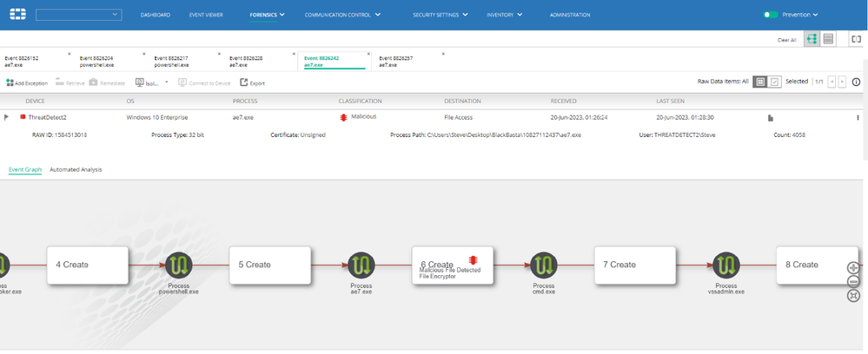Select tab Event 8826204 powershell.exe
Image resolution: width=868 pixels, height=354 pixels.
[x=96, y=61]
